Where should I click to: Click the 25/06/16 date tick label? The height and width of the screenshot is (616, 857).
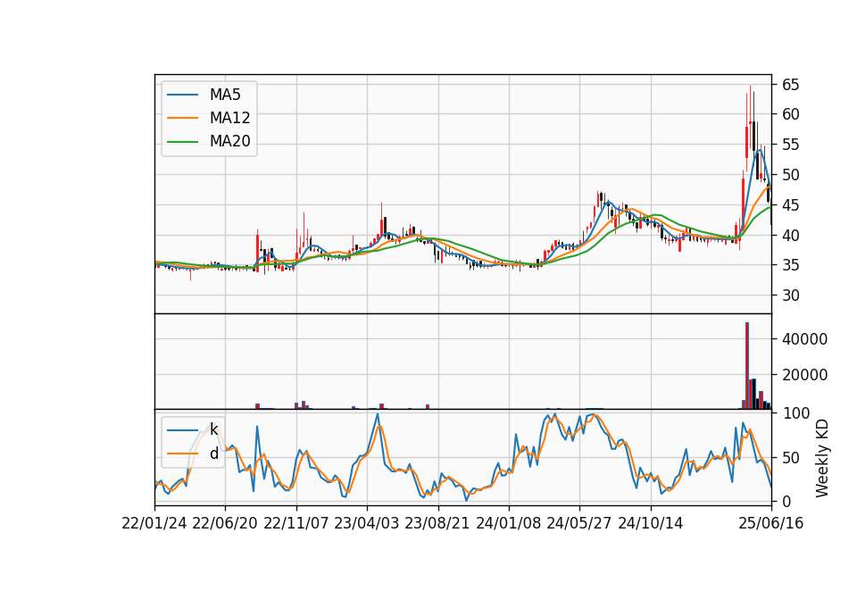click(771, 524)
